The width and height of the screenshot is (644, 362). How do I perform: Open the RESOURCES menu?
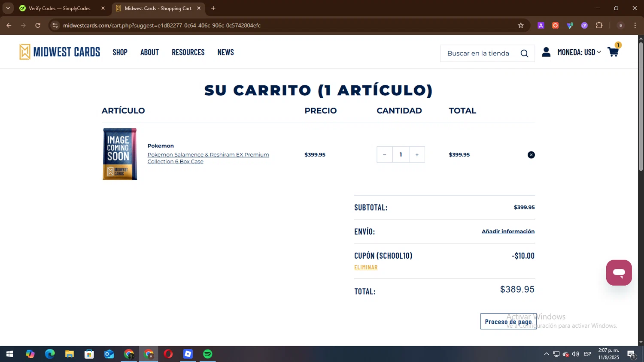point(188,52)
